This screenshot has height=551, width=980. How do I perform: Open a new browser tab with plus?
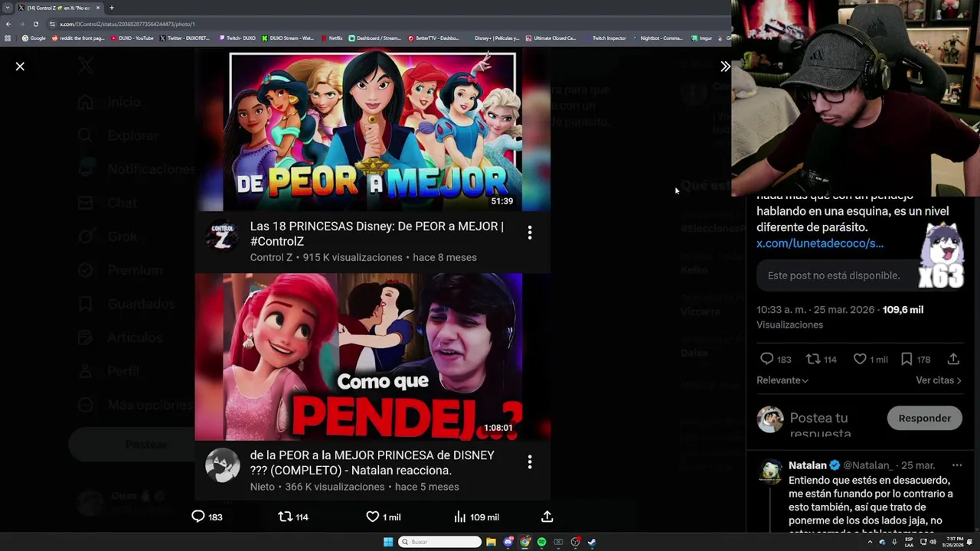111,8
